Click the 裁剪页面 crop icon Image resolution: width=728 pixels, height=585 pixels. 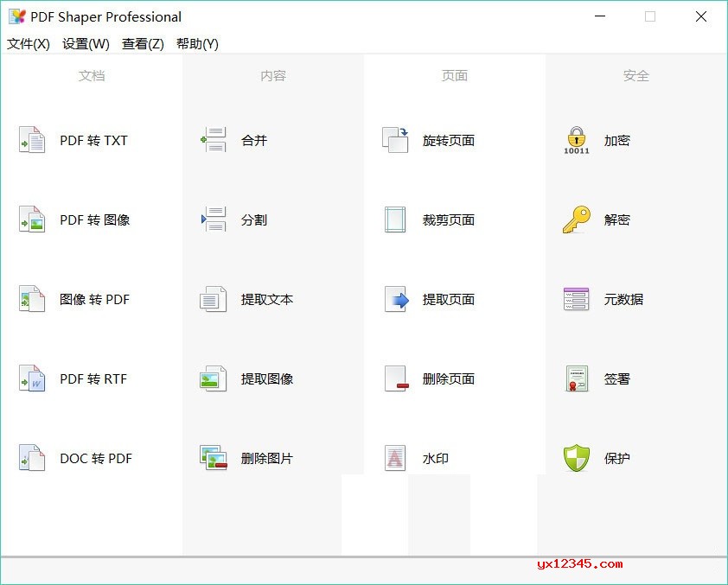[395, 219]
